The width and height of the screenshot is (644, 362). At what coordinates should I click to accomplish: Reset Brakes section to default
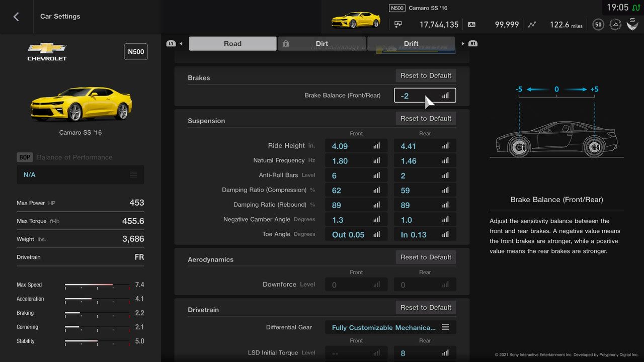(x=426, y=75)
